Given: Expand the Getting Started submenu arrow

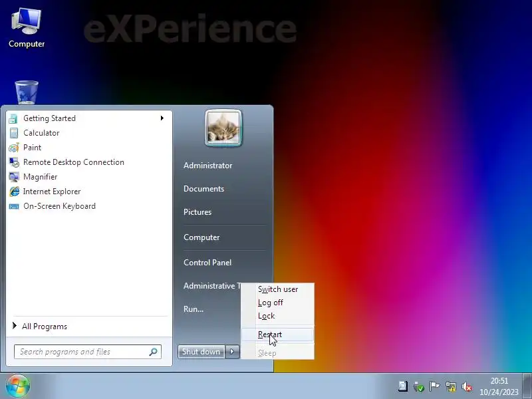Looking at the screenshot, I should [x=162, y=118].
